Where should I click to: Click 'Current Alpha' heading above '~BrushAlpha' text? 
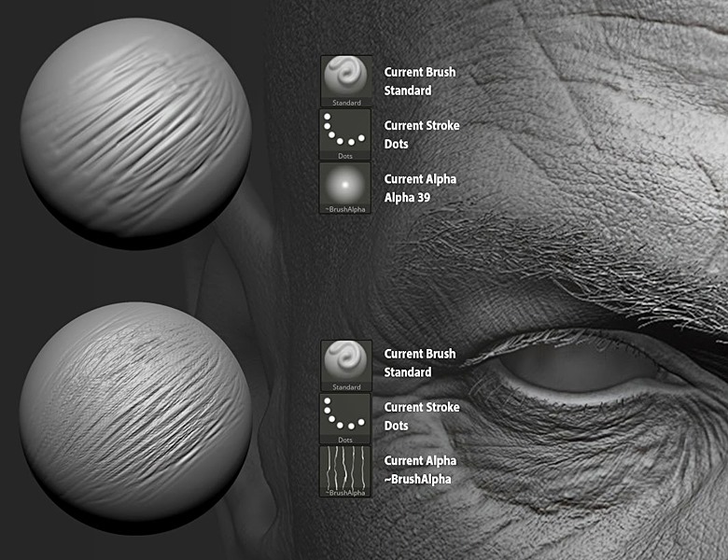tap(420, 461)
